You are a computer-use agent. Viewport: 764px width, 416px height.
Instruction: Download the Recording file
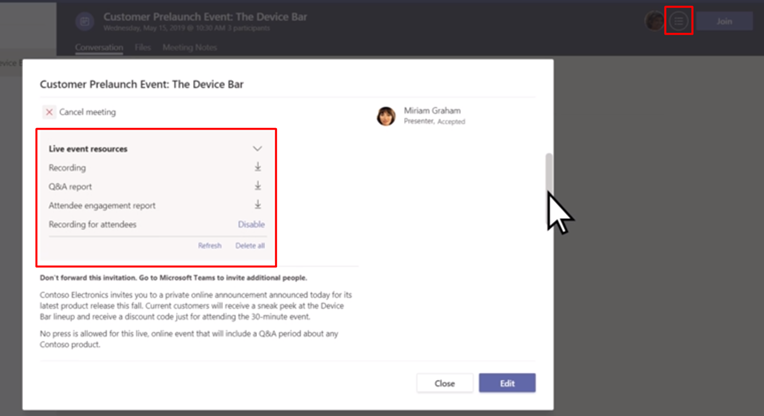258,168
